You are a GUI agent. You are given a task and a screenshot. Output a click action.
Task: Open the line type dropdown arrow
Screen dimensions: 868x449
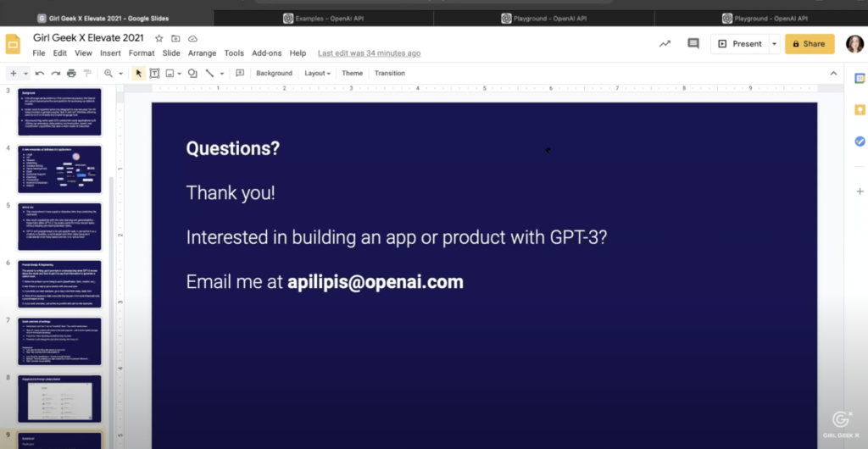tap(222, 74)
